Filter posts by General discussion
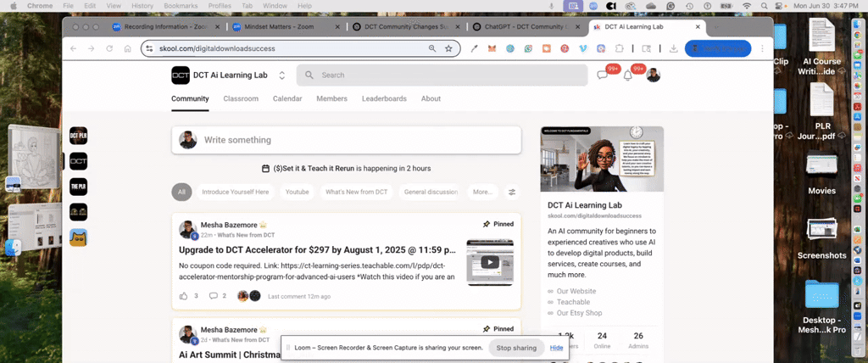Screen dimensions: 868x363 [430, 192]
